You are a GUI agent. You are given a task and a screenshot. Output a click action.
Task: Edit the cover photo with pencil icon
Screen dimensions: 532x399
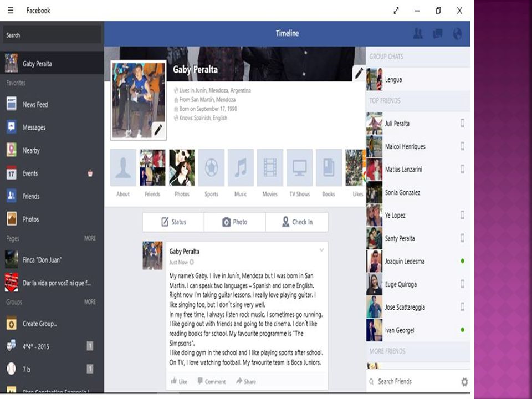[359, 73]
